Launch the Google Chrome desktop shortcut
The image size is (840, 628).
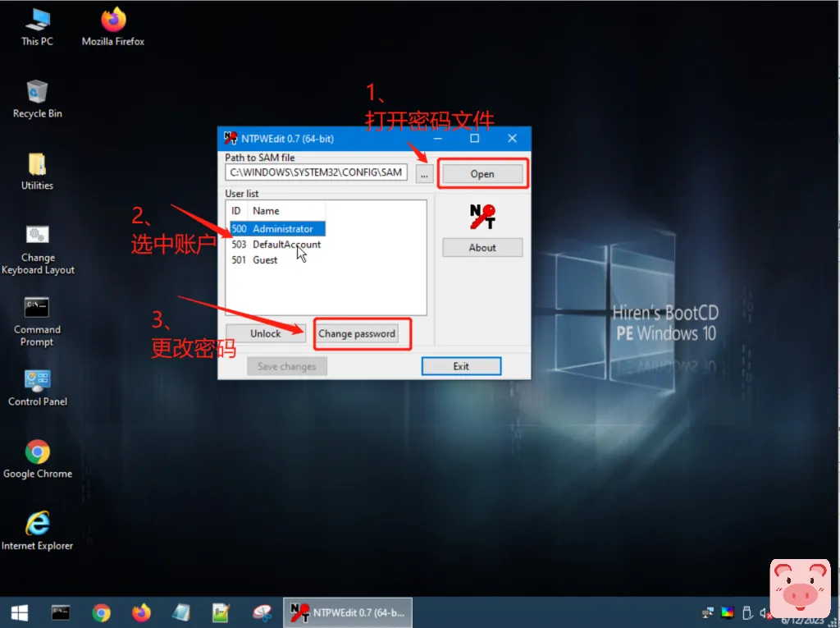(38, 460)
